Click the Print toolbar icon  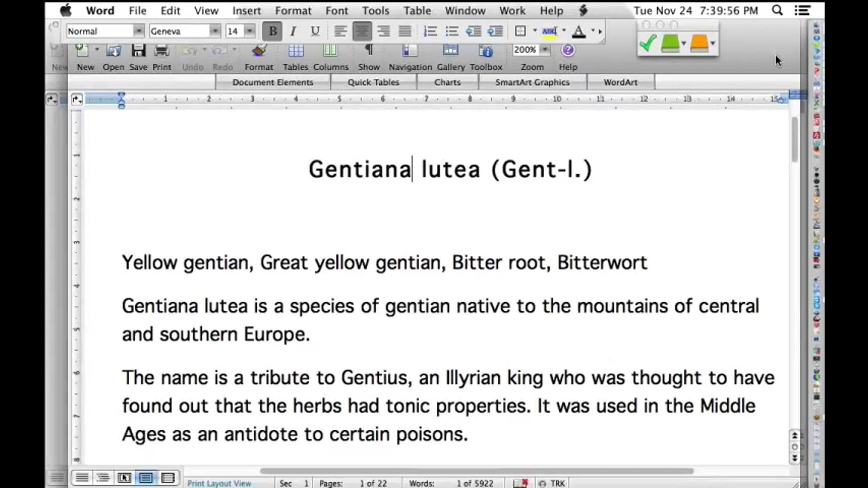click(161, 51)
